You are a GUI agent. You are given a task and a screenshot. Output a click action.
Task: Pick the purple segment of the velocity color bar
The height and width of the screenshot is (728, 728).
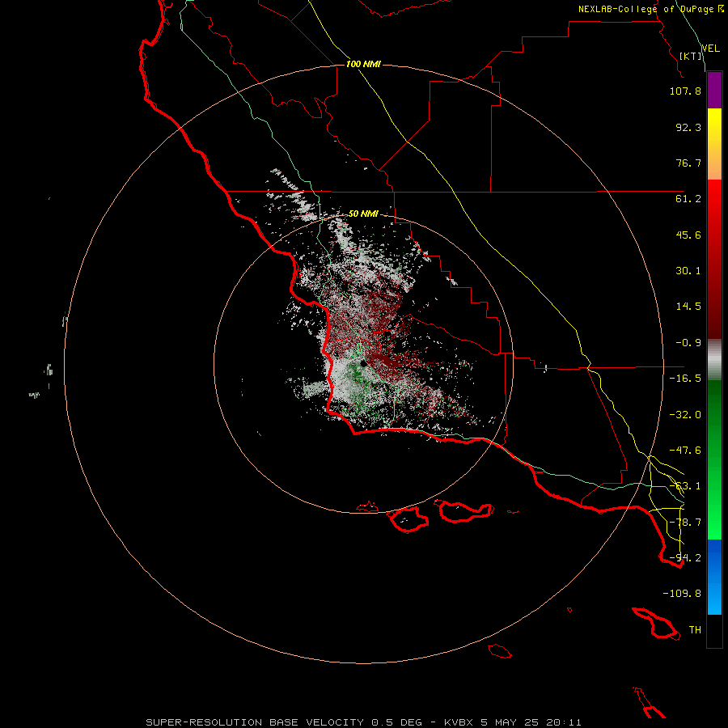tap(714, 91)
